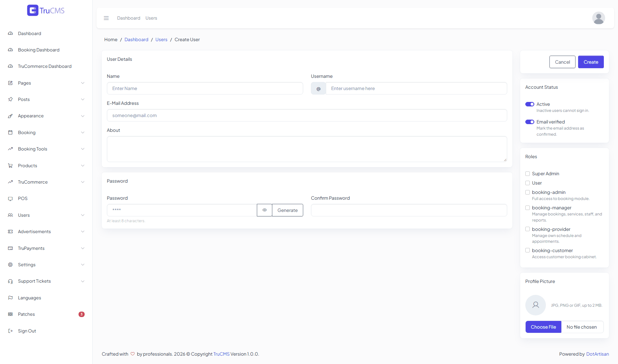Toggle the Email verified switch

click(529, 122)
